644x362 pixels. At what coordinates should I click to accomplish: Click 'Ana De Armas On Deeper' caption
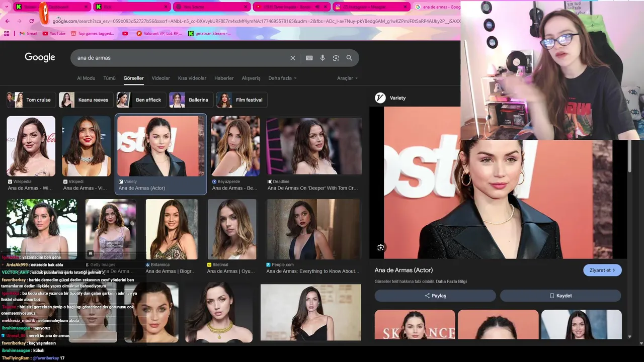[312, 188]
